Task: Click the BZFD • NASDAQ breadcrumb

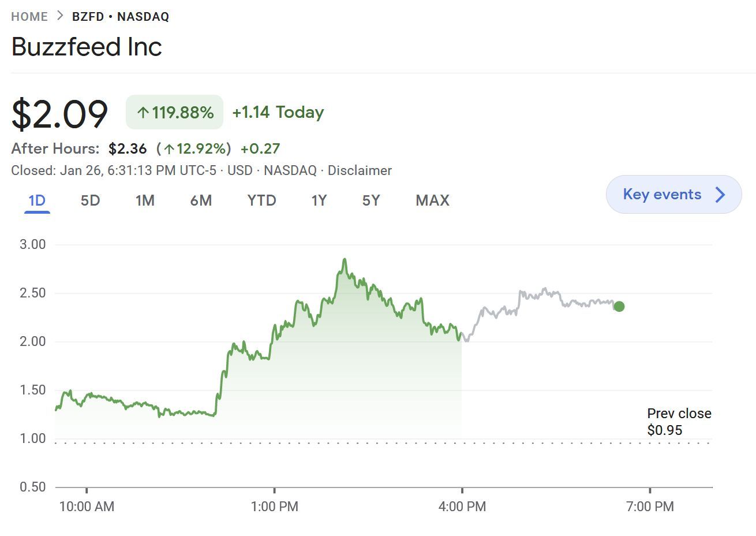Action: click(x=121, y=17)
